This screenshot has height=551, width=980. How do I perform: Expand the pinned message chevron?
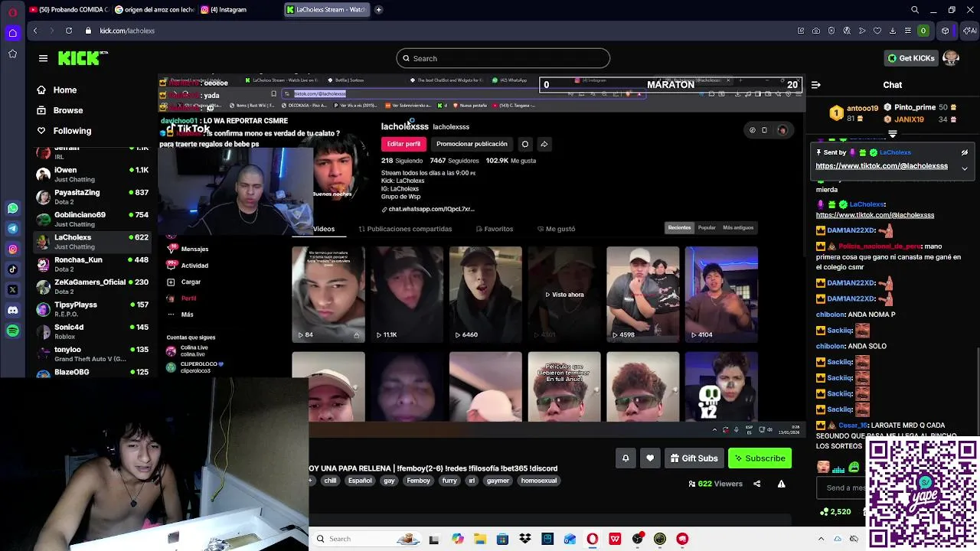click(965, 168)
